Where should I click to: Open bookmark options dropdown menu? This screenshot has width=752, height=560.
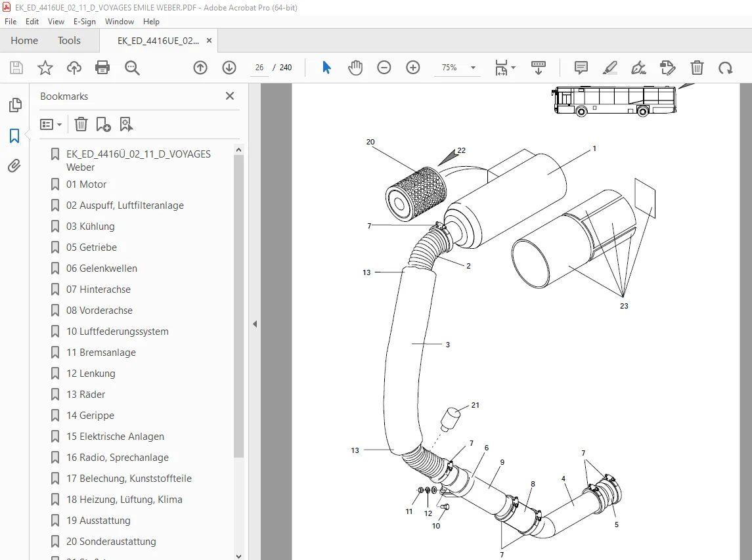(51, 125)
